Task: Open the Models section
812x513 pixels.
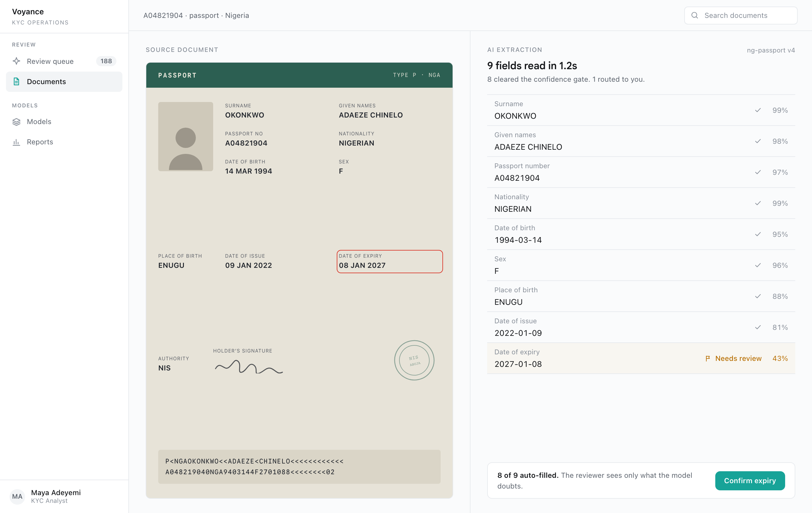Action: point(64,122)
